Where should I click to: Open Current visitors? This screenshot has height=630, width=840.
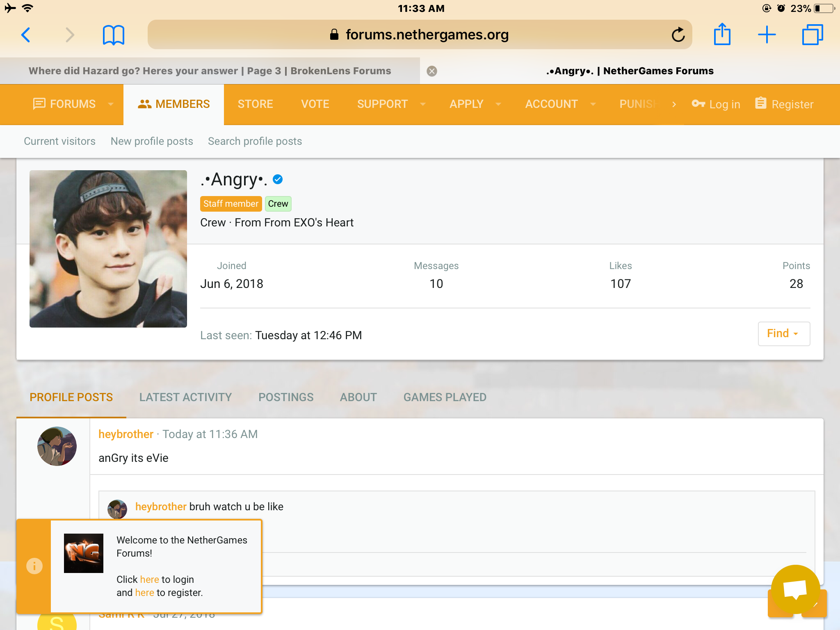tap(60, 141)
